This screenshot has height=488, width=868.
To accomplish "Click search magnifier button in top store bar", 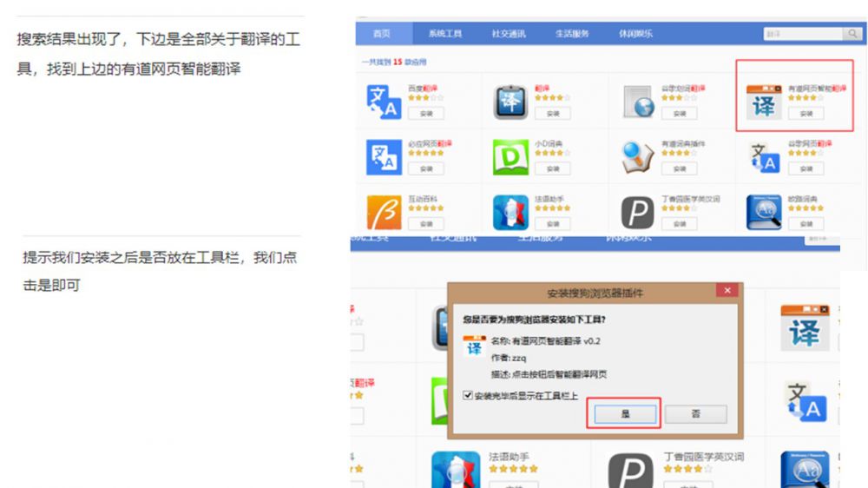I will [852, 34].
